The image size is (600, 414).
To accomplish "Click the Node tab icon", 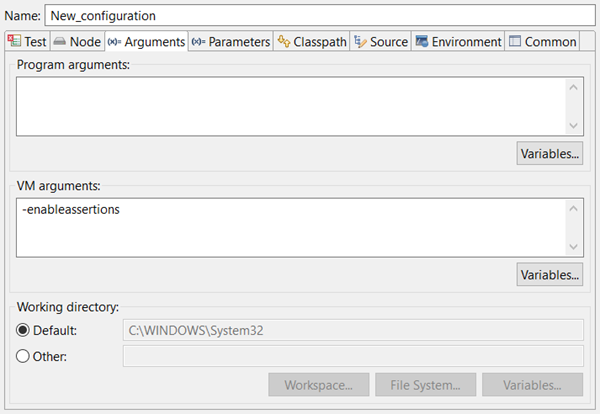I will (x=59, y=42).
